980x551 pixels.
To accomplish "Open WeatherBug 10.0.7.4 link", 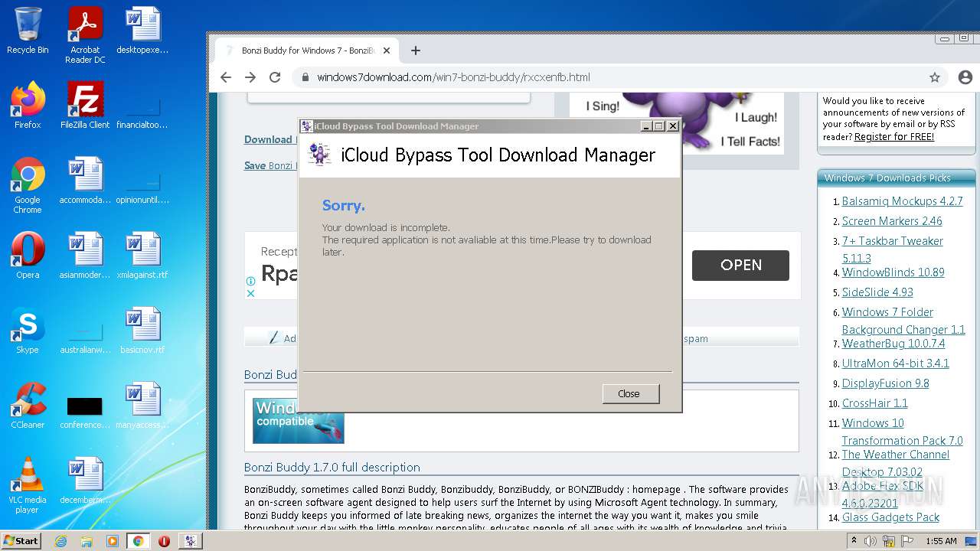I will click(x=893, y=344).
